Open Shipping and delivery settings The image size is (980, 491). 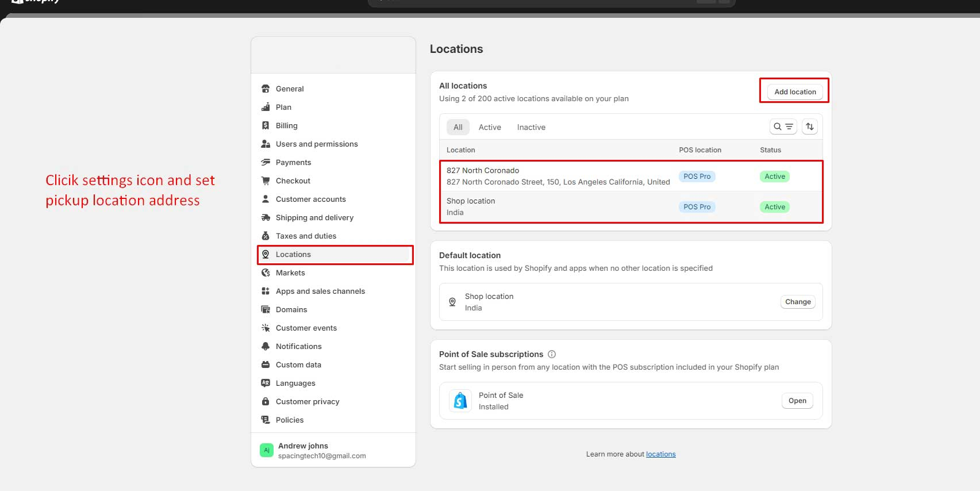tap(314, 217)
